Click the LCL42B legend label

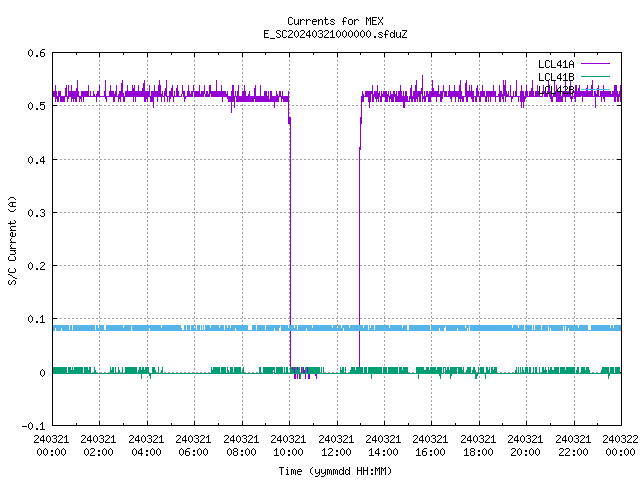click(x=556, y=90)
